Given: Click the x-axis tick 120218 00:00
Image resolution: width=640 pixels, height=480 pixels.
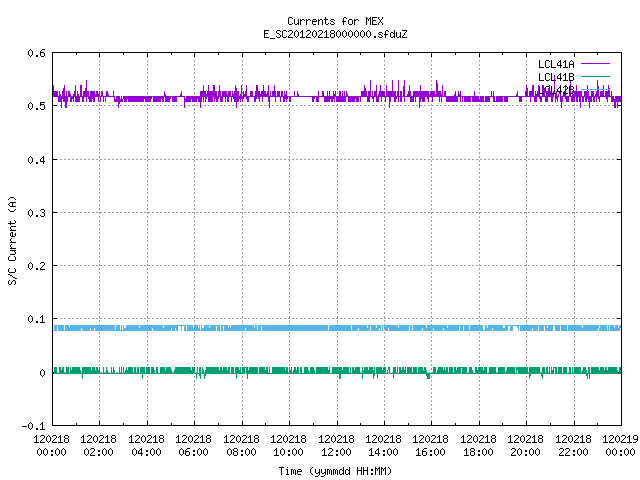Looking at the screenshot, I should [51, 445].
